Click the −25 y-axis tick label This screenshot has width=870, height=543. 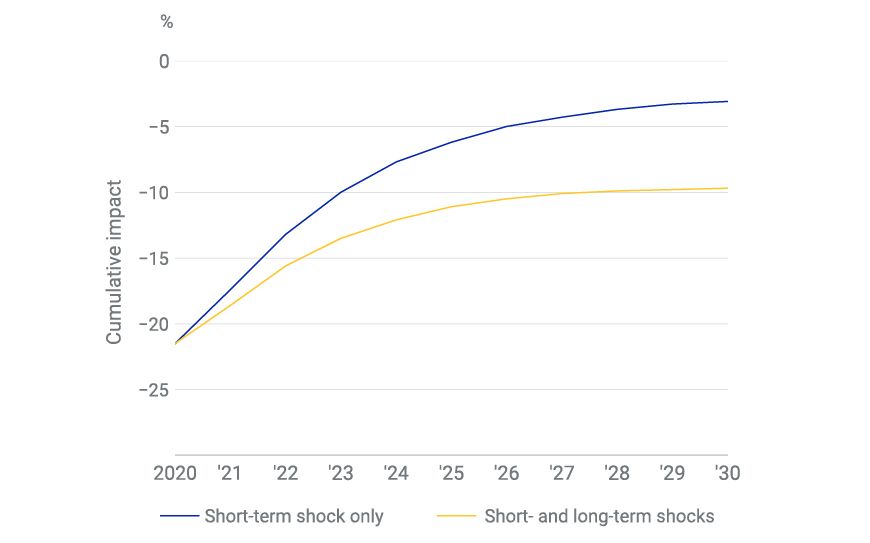point(155,390)
